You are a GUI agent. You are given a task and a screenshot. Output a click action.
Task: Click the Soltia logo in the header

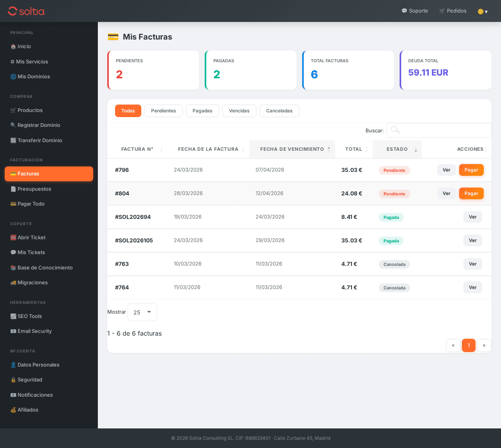tap(26, 11)
